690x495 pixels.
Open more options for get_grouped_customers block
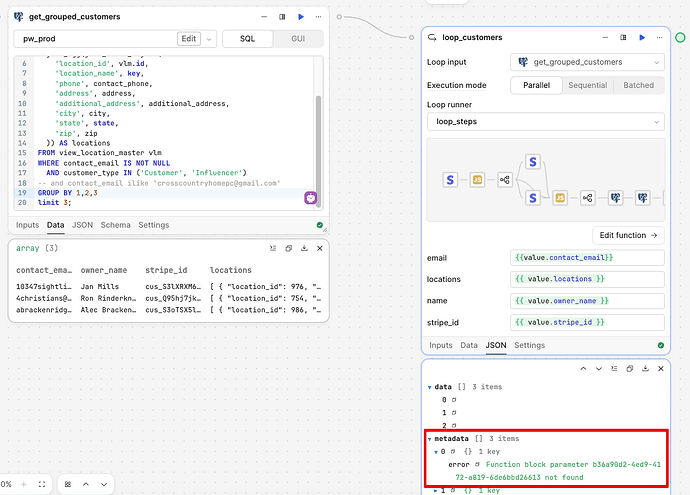pos(319,17)
